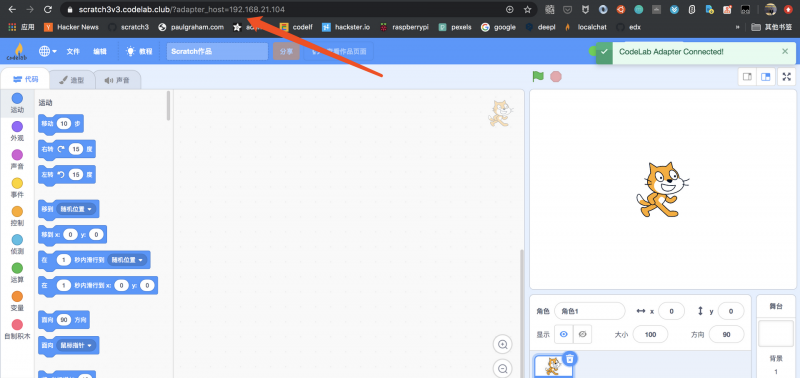Zoom out on the code workspace
This screenshot has height=378, width=800.
pos(503,368)
